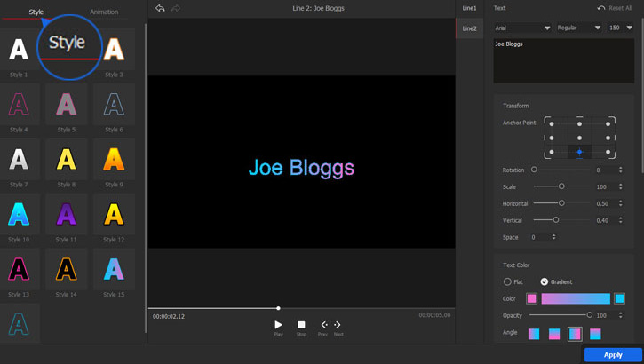The height and width of the screenshot is (364, 644).
Task: Select the Flat color radio button
Action: [508, 281]
